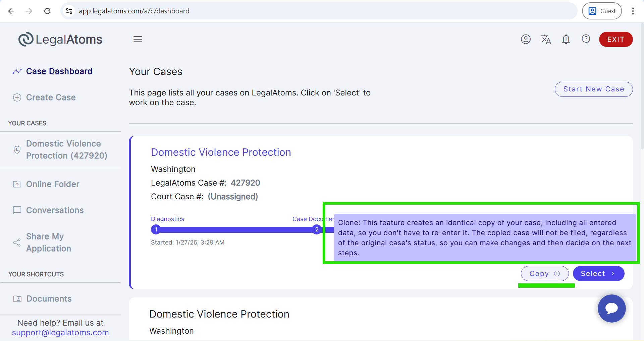This screenshot has height=341, width=644.
Task: Reload the browser page
Action: coord(47,11)
